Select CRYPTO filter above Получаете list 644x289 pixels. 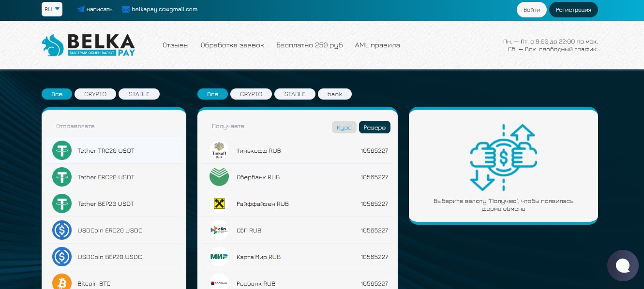251,94
